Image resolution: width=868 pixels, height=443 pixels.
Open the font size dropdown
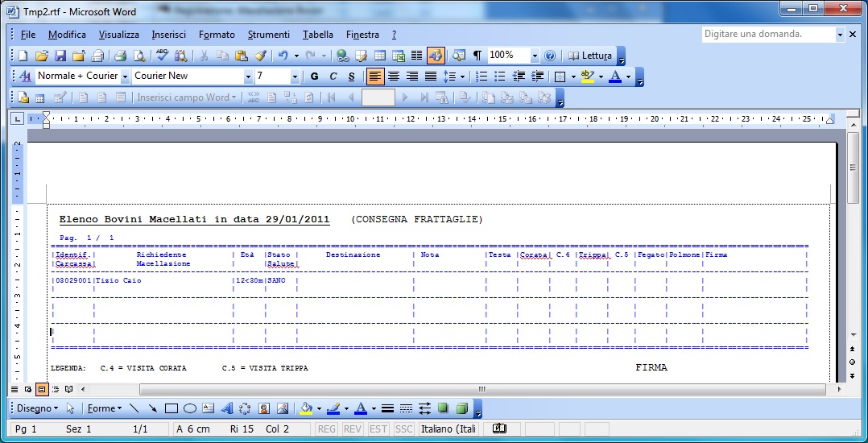[x=295, y=76]
